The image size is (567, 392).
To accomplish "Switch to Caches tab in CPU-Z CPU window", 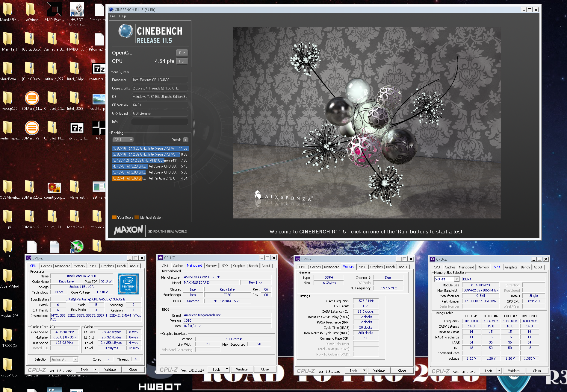I will [x=46, y=266].
